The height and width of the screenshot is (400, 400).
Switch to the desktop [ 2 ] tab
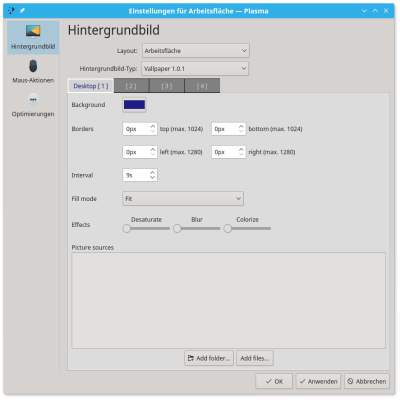[131, 86]
